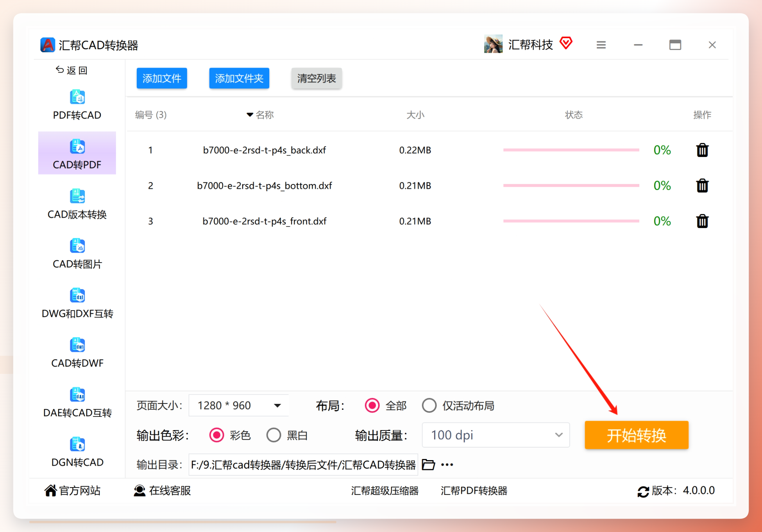762x532 pixels.
Task: Select the 黑白 output color radio button
Action: point(274,435)
